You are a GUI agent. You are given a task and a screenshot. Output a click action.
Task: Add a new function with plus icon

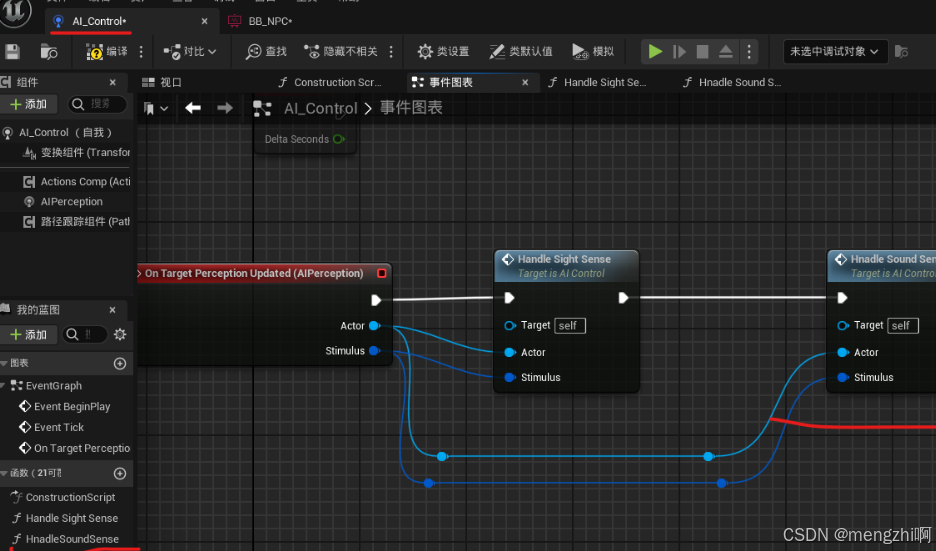coord(120,473)
